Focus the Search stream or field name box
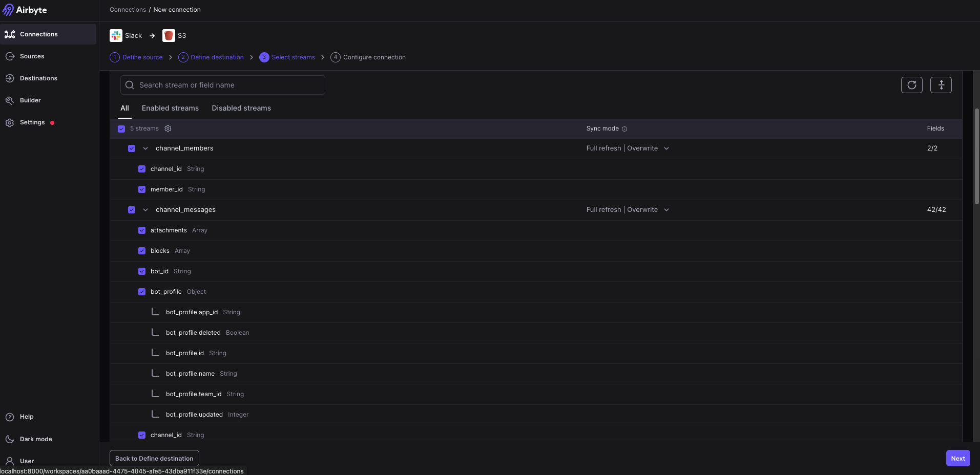The height and width of the screenshot is (475, 980). (223, 85)
